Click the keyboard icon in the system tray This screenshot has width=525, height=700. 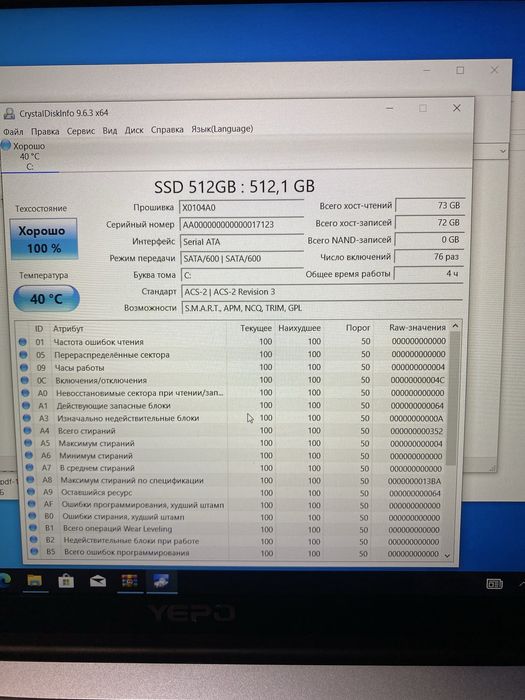494,583
